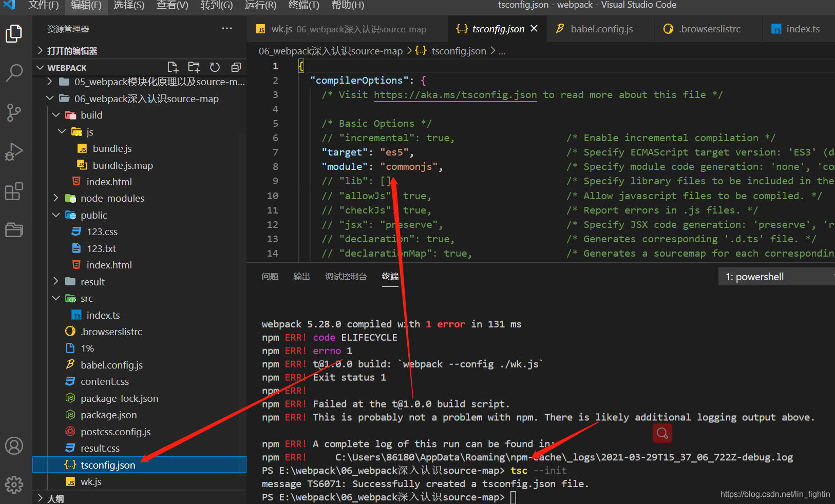The image size is (835, 504).
Task: Open wk.js in Explorer
Action: [91, 481]
